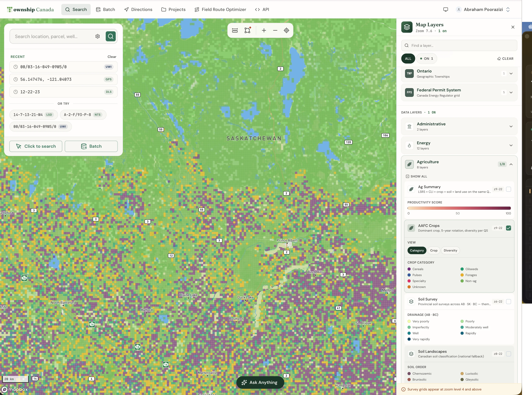
Task: Uncheck the AAFC Crops layer checkbox
Action: pos(508,228)
